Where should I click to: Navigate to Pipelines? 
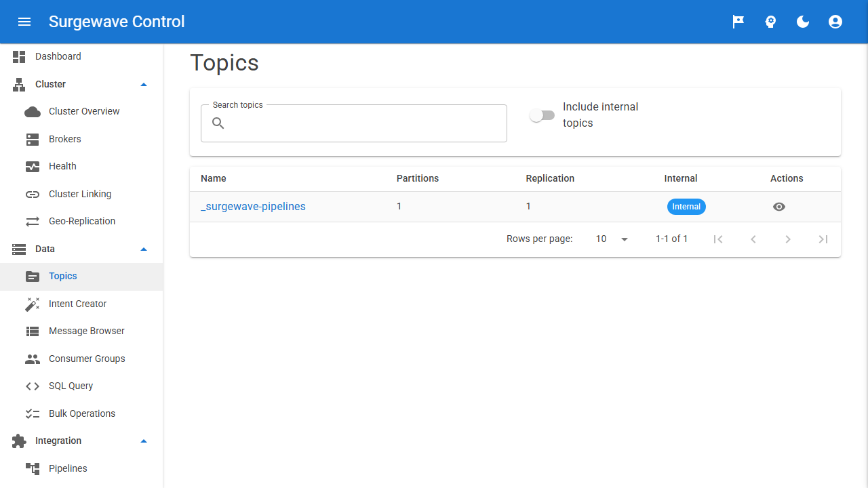pyautogui.click(x=81, y=468)
